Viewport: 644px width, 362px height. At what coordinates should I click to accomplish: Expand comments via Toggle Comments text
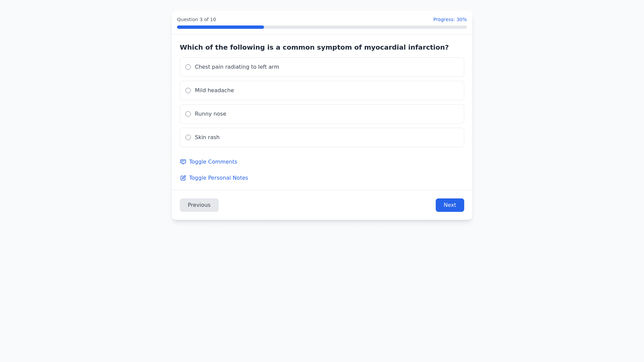pyautogui.click(x=213, y=162)
